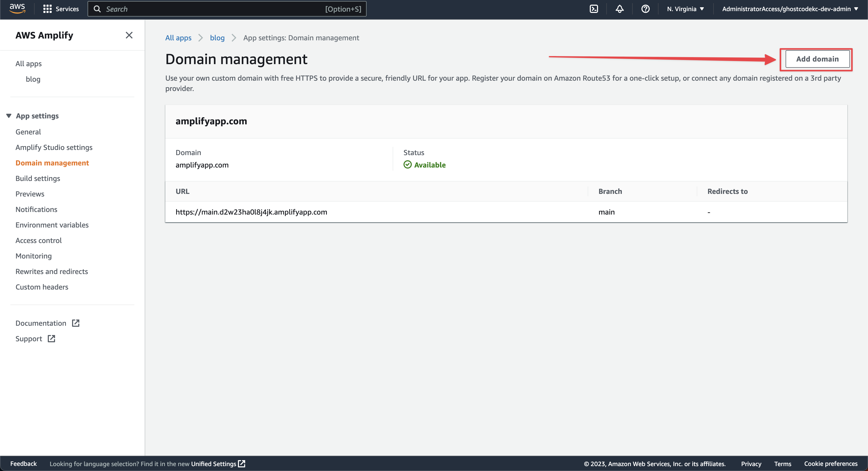
Task: Open Monitoring page
Action: 34,256
